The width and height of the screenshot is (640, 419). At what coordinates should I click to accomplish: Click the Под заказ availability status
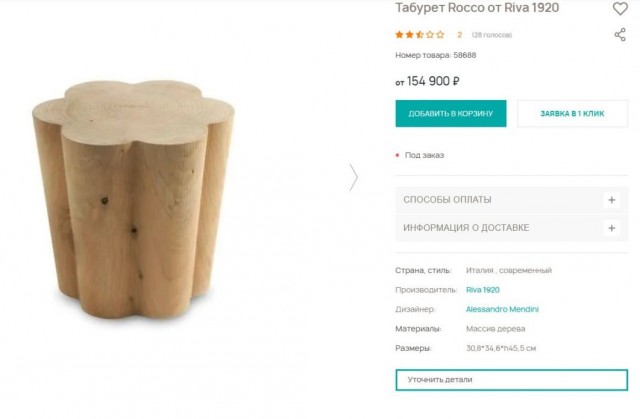(x=424, y=155)
